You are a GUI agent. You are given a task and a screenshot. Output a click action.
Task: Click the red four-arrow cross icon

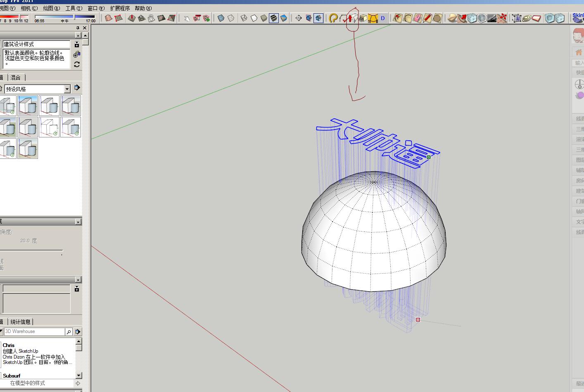(502, 18)
